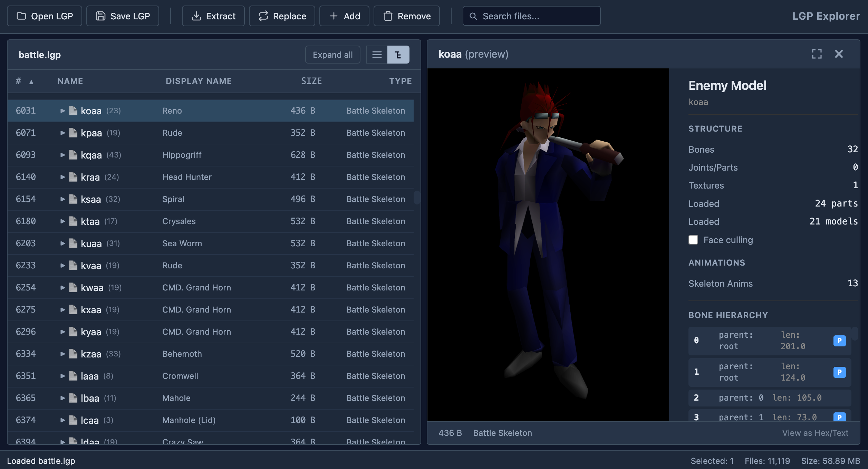Select the Mahole lbaa row
This screenshot has height=469, width=868.
tap(210, 398)
